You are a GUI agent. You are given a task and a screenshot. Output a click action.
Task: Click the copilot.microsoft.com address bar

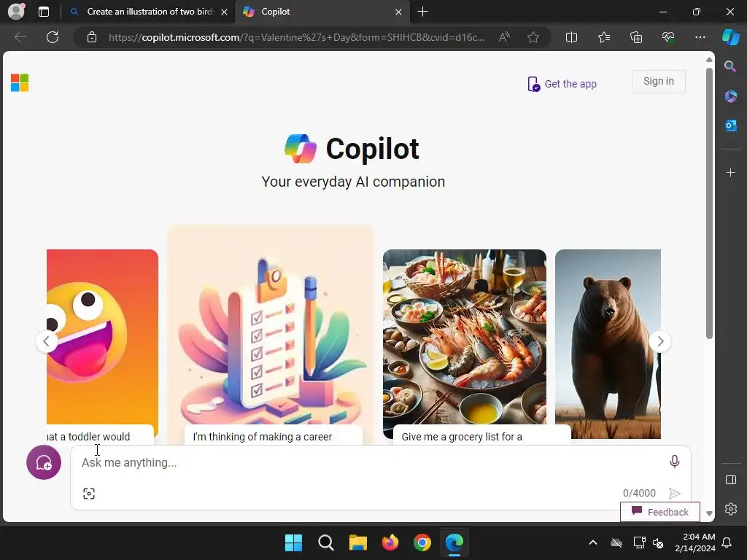click(296, 37)
